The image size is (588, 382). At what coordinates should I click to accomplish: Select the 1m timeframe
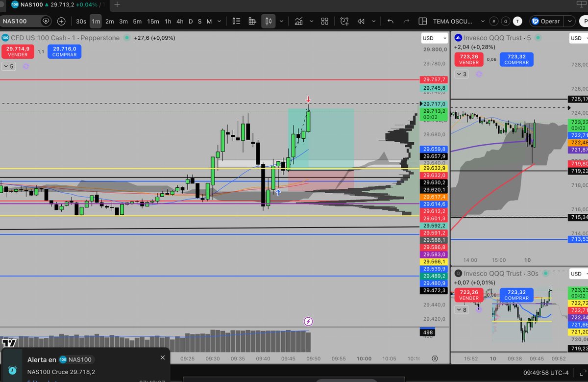pyautogui.click(x=96, y=21)
